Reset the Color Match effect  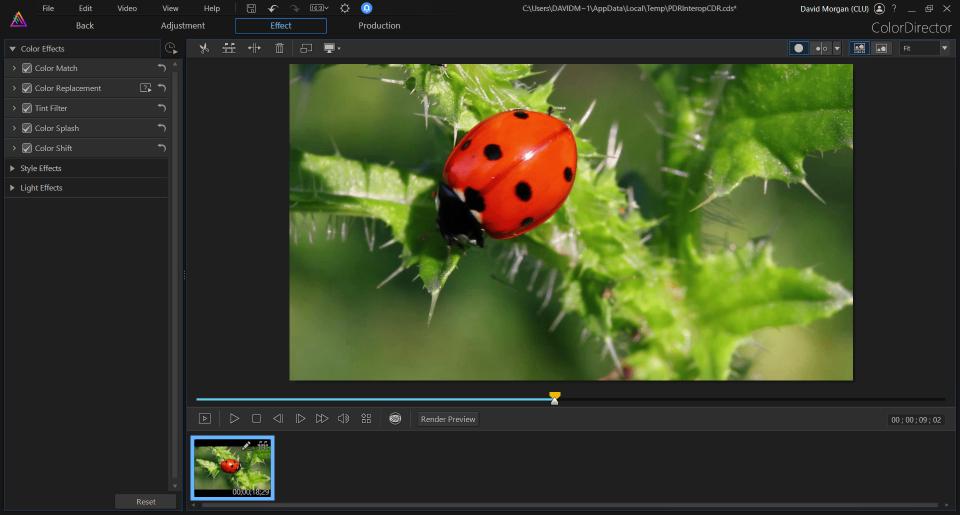coord(161,68)
